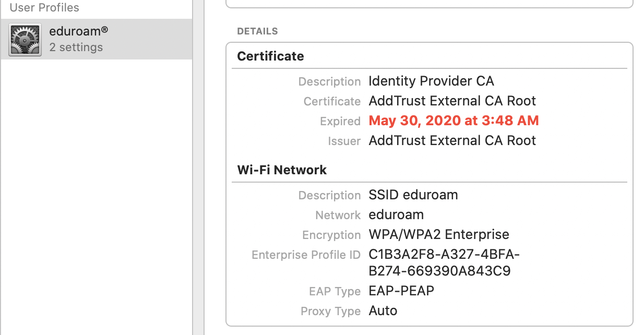This screenshot has width=644, height=335.
Task: Click the User Profiles header
Action: click(x=44, y=7)
